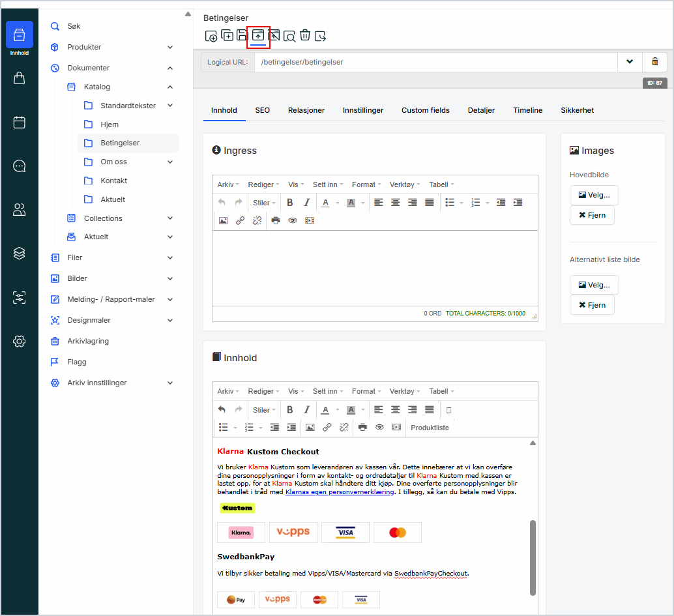Viewport: 674px width, 616px height.
Task: Open the shopping bag icon in left rail
Action: click(20, 78)
